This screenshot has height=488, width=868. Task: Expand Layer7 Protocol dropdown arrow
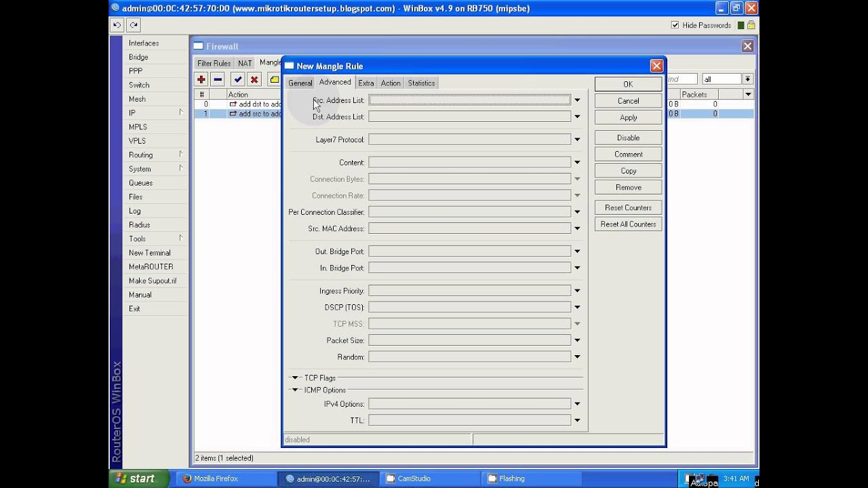(577, 140)
